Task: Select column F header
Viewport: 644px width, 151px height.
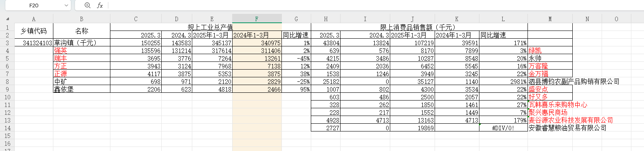Action: click(x=257, y=19)
